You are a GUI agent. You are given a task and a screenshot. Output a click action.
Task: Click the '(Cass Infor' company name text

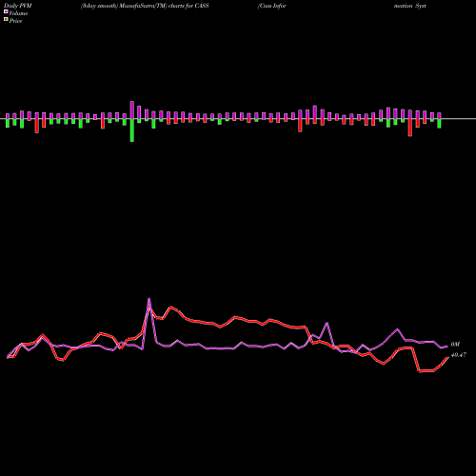[272, 6]
